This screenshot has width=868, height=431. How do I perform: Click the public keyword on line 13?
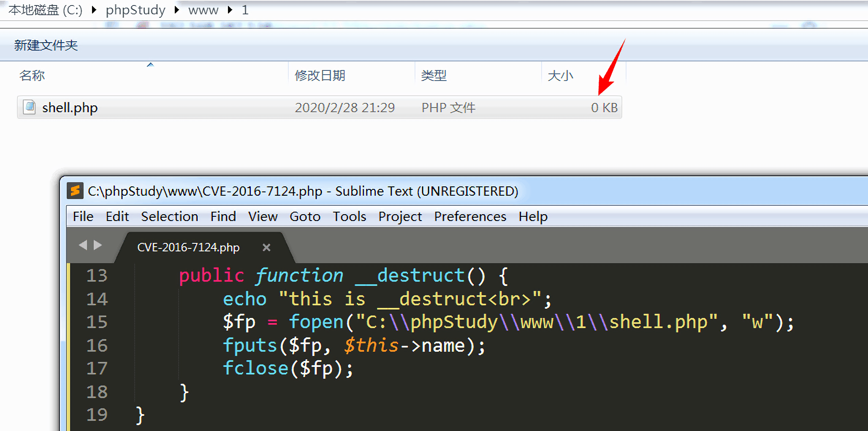pos(212,276)
